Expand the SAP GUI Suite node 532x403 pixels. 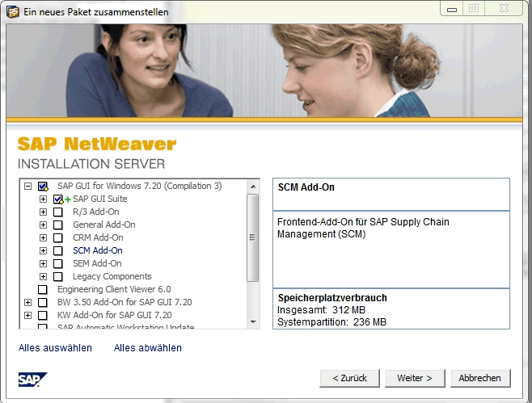43,199
